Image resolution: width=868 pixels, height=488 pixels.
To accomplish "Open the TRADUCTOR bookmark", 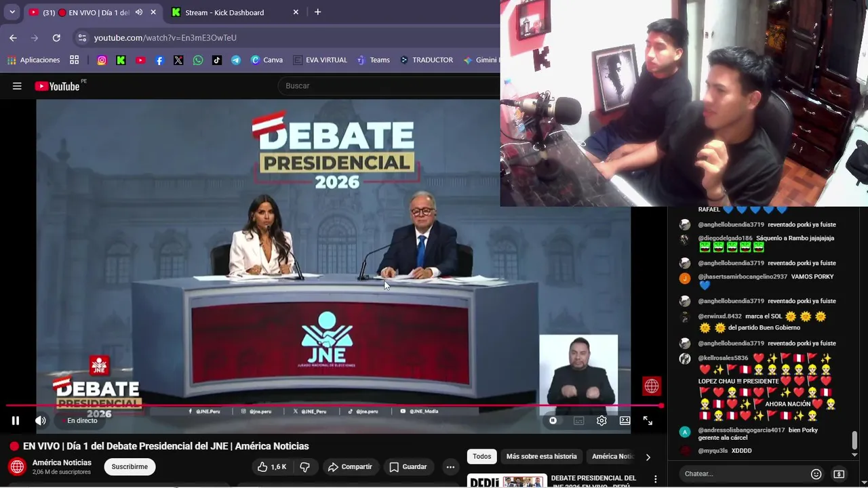I will (427, 60).
